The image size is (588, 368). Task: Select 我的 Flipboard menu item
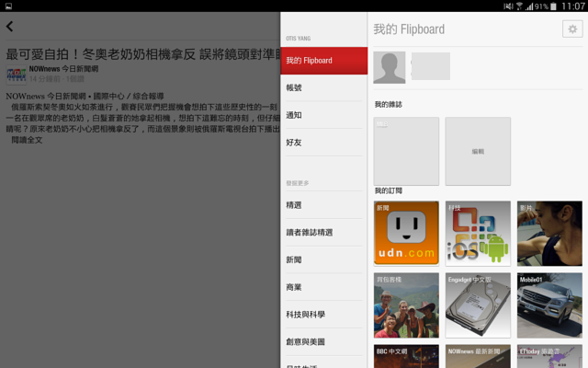click(x=324, y=61)
